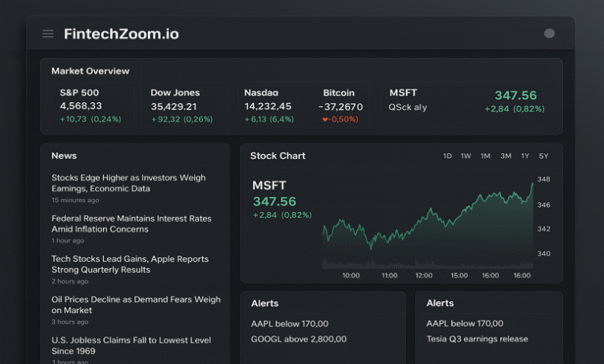
Task: Select the 1W chart range
Action: 466,156
